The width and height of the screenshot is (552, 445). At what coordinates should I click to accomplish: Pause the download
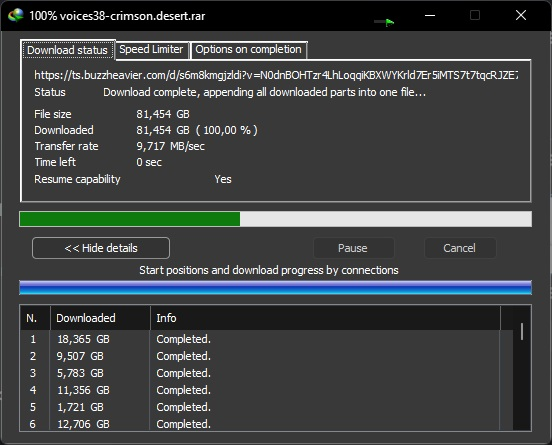click(353, 248)
